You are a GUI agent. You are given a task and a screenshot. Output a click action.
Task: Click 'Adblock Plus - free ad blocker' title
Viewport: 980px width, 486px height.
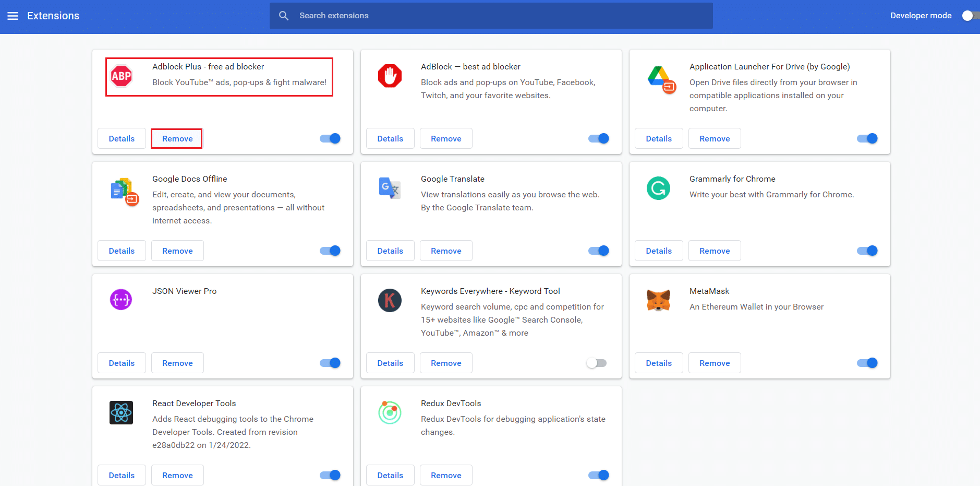tap(208, 67)
